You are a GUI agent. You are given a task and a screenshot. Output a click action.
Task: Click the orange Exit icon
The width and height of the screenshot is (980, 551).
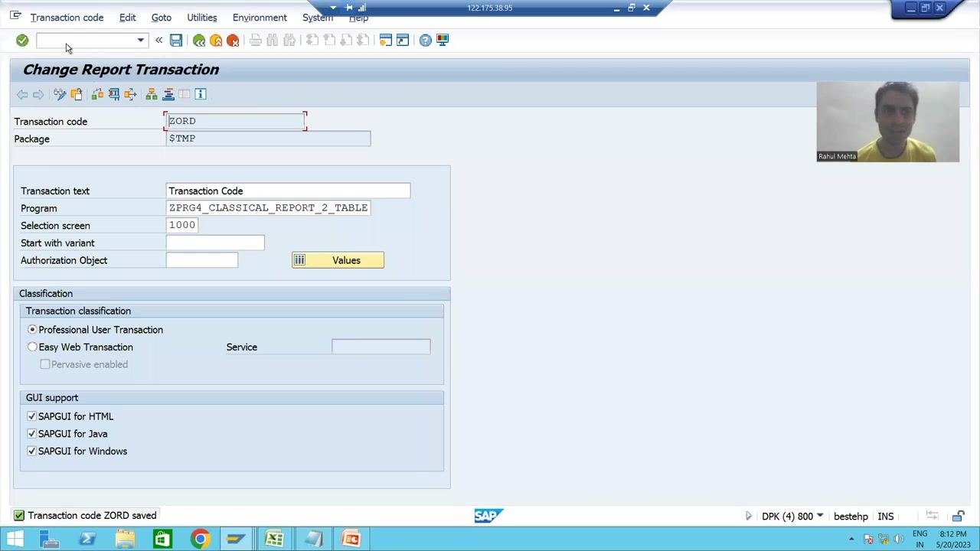pyautogui.click(x=216, y=40)
